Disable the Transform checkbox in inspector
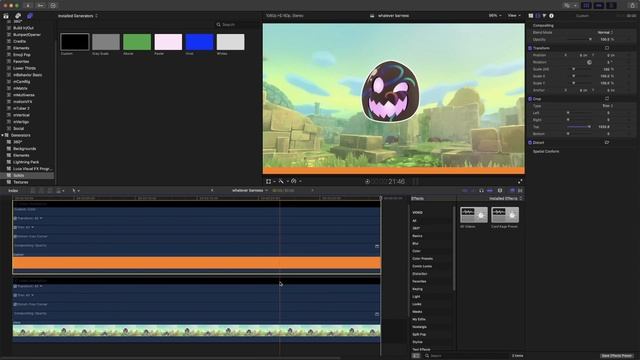This screenshot has width=640, height=360. click(530, 48)
